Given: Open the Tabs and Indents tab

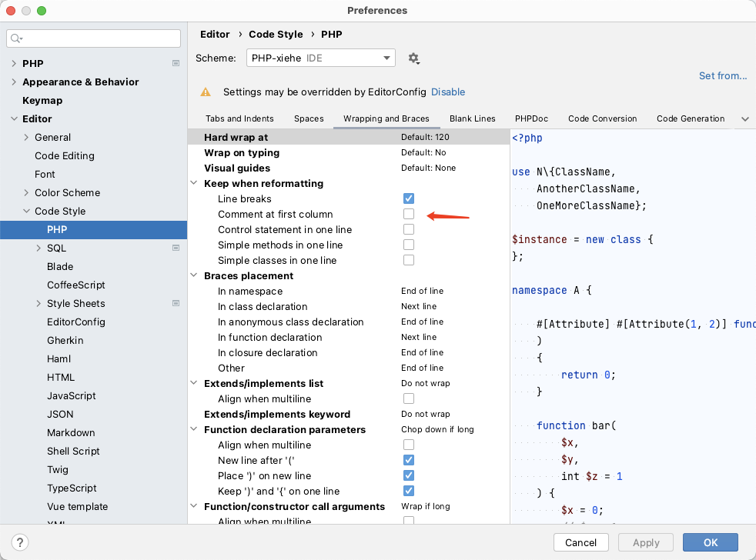Looking at the screenshot, I should (239, 119).
